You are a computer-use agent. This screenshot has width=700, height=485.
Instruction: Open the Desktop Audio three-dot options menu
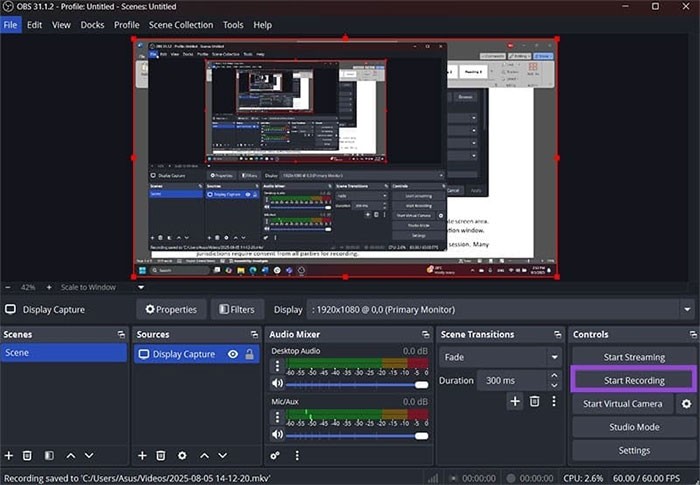[x=277, y=366]
